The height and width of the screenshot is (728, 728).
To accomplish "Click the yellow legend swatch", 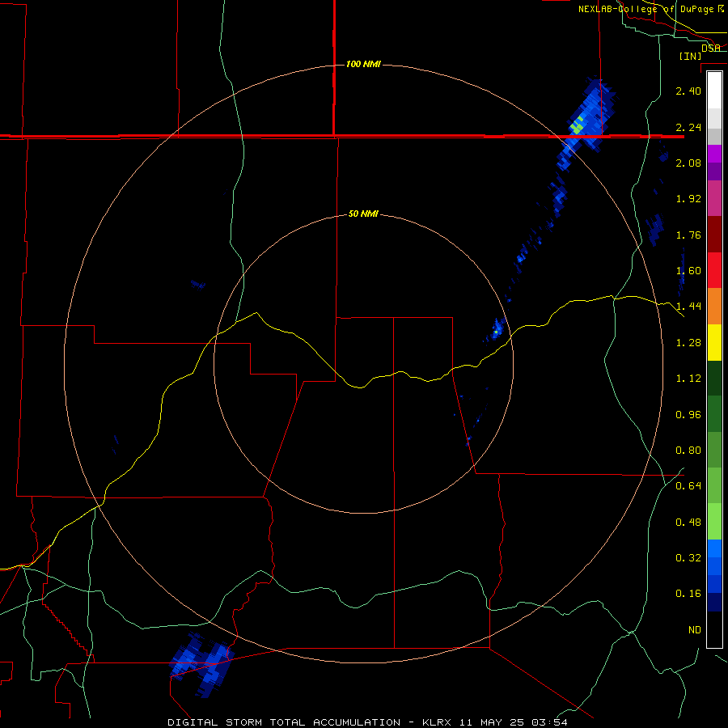I will tap(714, 342).
